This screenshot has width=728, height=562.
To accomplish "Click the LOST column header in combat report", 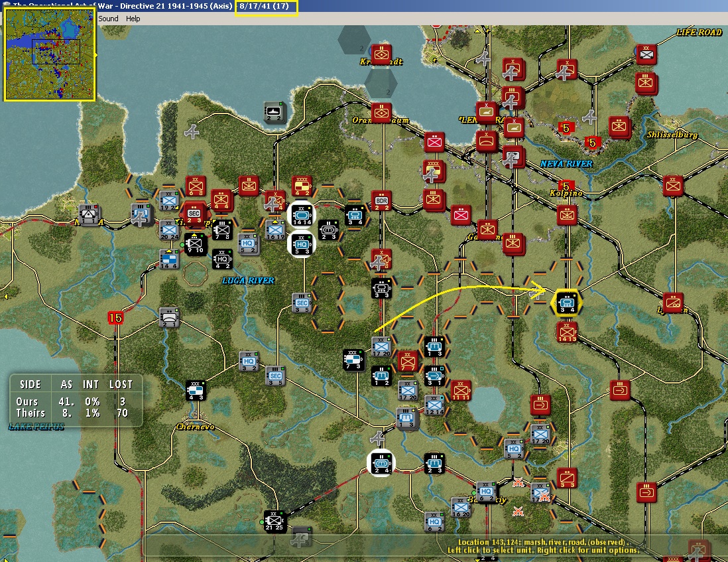I will point(121,384).
